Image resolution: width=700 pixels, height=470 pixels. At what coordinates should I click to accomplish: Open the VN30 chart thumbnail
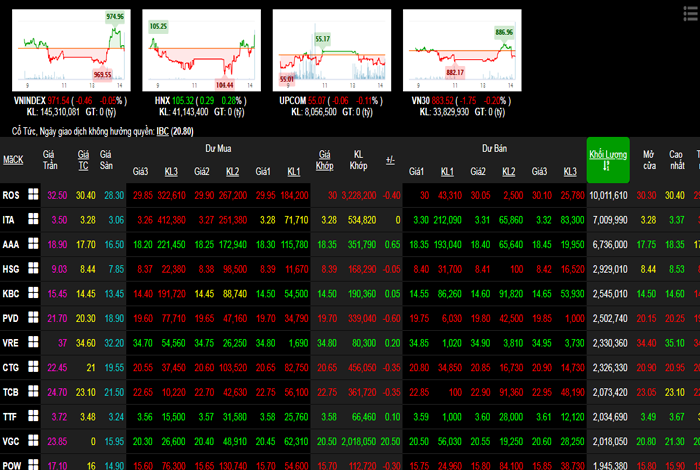(x=462, y=50)
